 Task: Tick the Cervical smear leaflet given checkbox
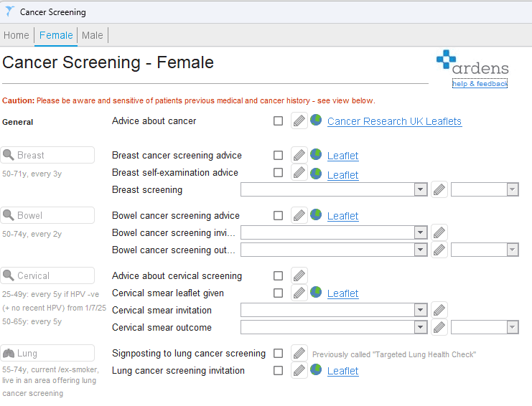click(278, 293)
